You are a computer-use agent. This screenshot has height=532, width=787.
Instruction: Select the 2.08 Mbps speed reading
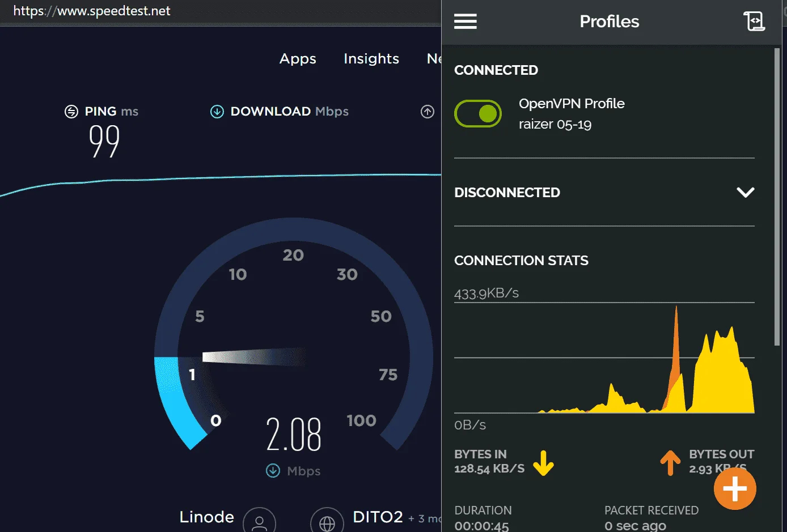point(294,435)
